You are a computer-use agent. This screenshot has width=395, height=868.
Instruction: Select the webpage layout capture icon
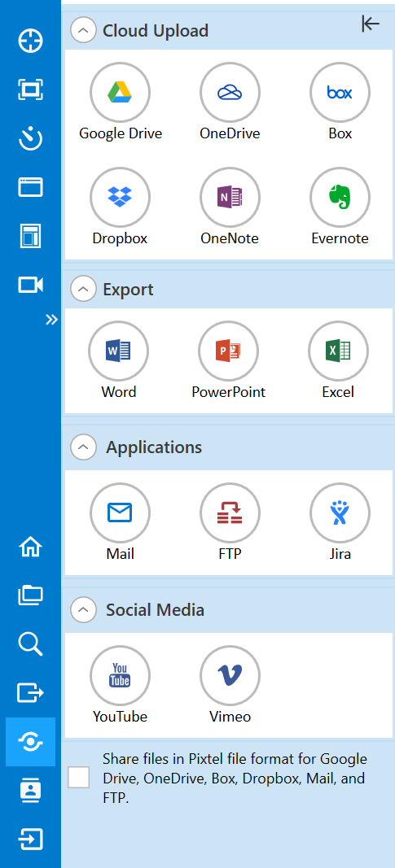[30, 235]
